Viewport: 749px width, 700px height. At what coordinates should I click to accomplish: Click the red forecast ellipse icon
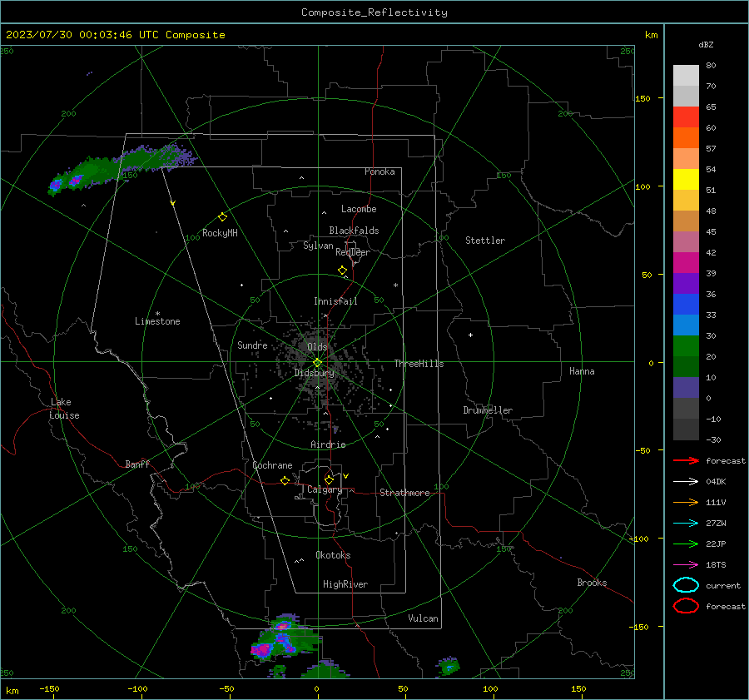686,606
